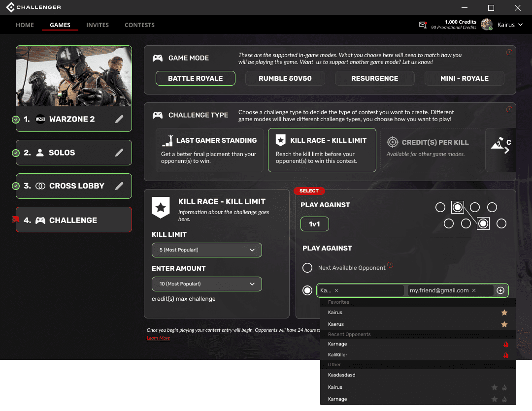Select the specific opponent radio button

(x=307, y=290)
